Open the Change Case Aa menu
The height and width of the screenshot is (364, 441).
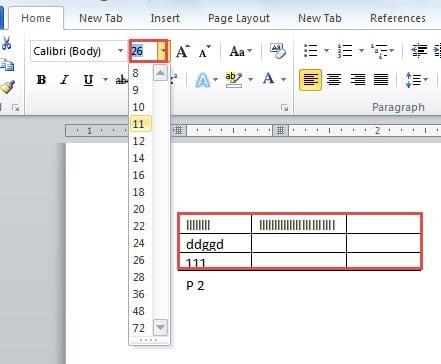(x=240, y=51)
